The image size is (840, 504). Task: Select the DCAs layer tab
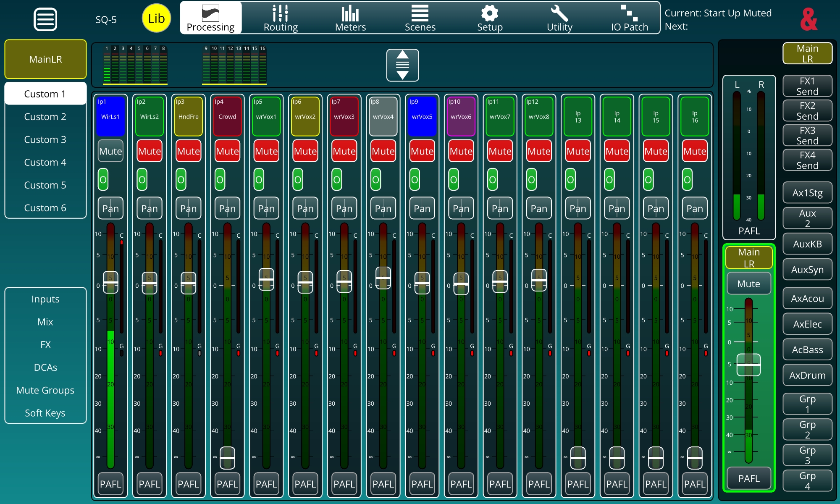45,367
